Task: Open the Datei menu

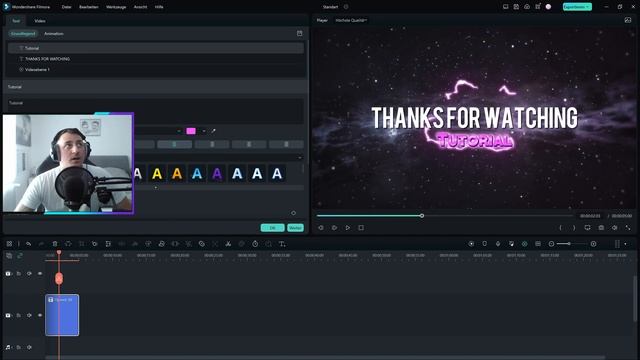Action: coord(67,7)
